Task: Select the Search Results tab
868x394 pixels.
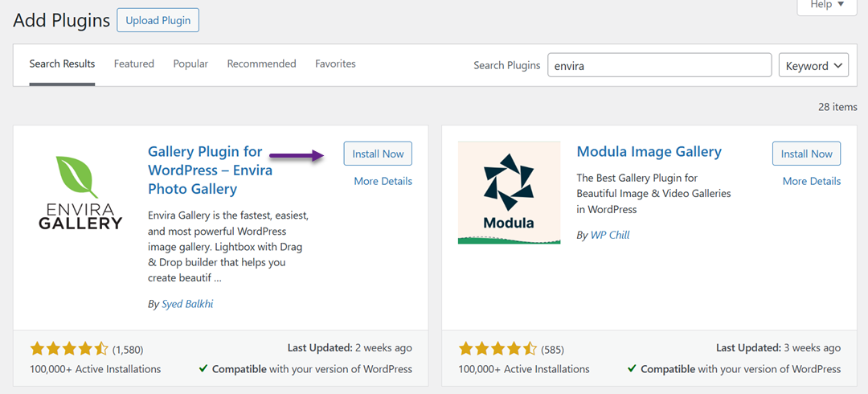Action: point(62,64)
